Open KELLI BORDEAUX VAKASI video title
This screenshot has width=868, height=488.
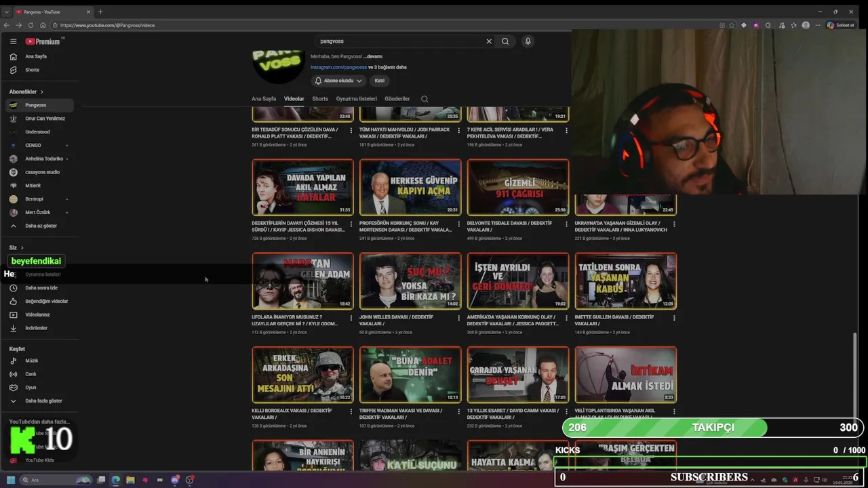(x=292, y=413)
